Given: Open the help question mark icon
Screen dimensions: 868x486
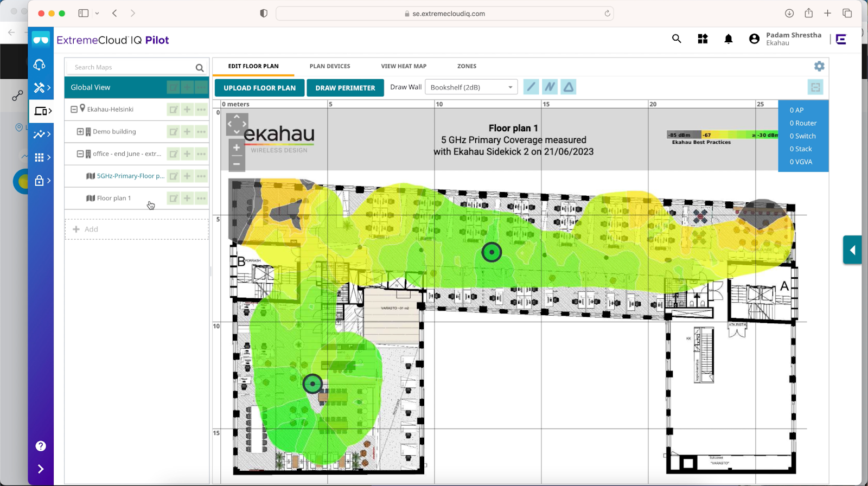Looking at the screenshot, I should tap(41, 446).
